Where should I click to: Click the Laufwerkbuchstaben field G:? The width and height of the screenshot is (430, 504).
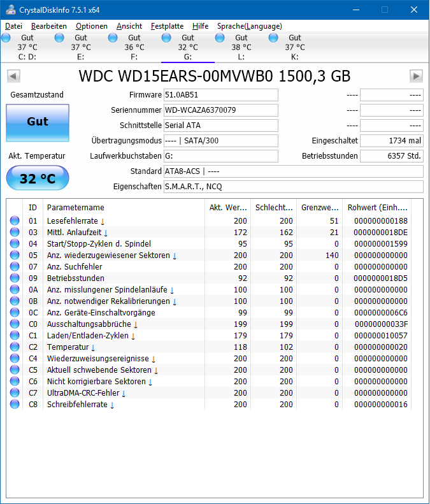[221, 156]
